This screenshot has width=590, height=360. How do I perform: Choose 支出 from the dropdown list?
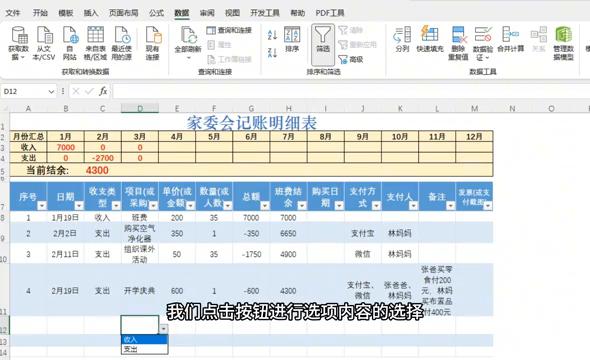click(144, 349)
